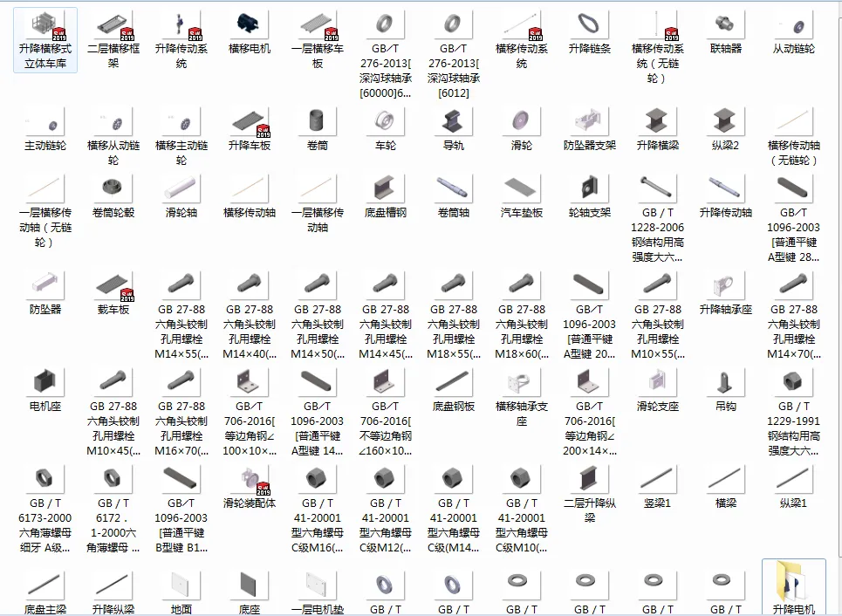Select the 升降链条 part icon
The width and height of the screenshot is (842, 616).
590,25
